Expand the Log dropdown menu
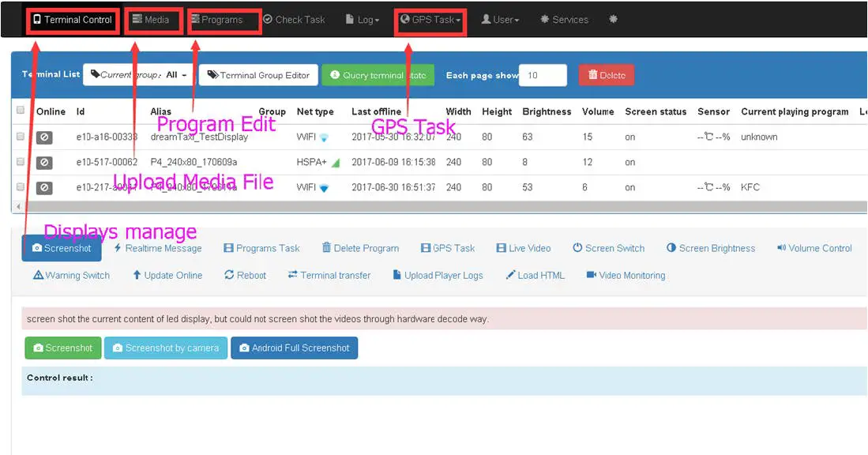This screenshot has height=455, width=868. click(x=363, y=20)
